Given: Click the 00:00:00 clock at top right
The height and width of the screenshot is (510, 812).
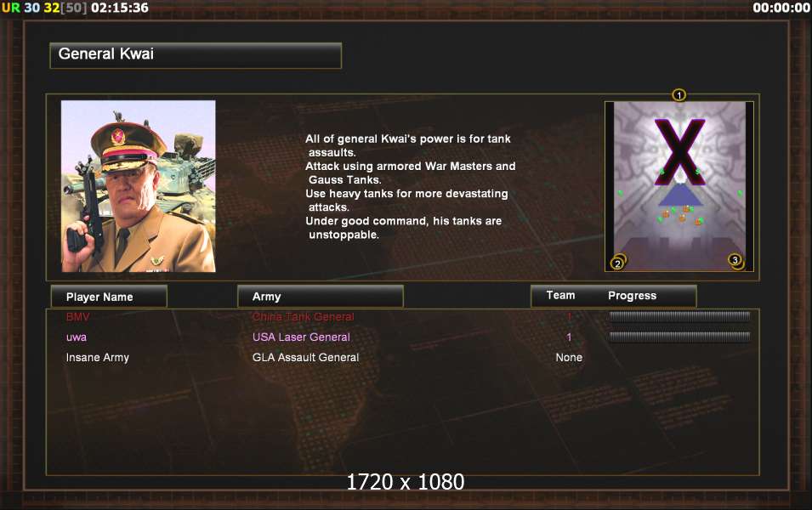Looking at the screenshot, I should (781, 8).
